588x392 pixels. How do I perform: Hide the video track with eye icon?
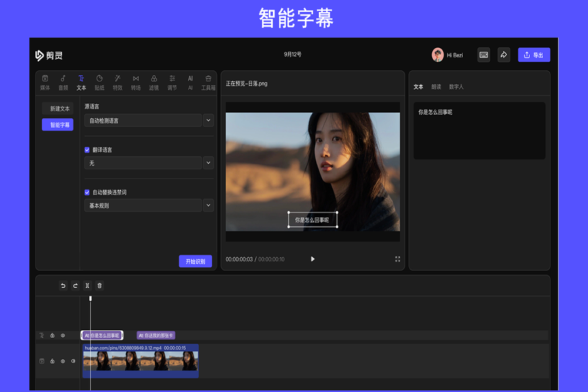pyautogui.click(x=62, y=361)
